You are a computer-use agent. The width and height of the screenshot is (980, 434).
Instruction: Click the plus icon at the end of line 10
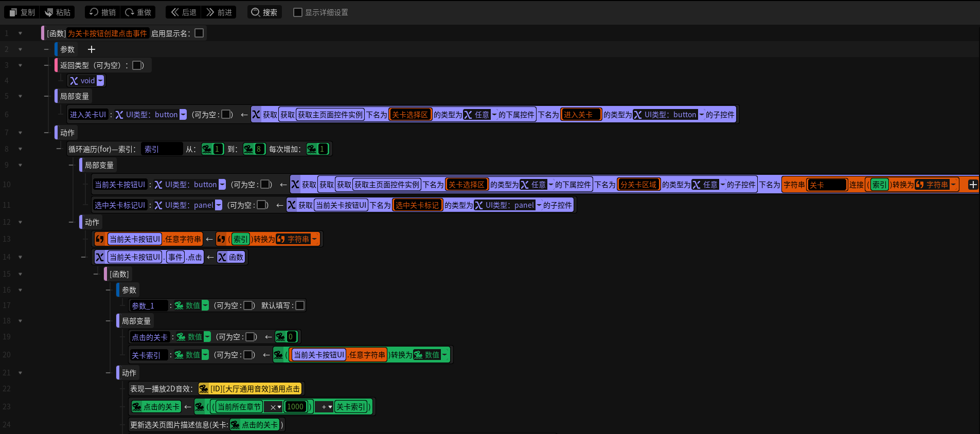pos(973,185)
